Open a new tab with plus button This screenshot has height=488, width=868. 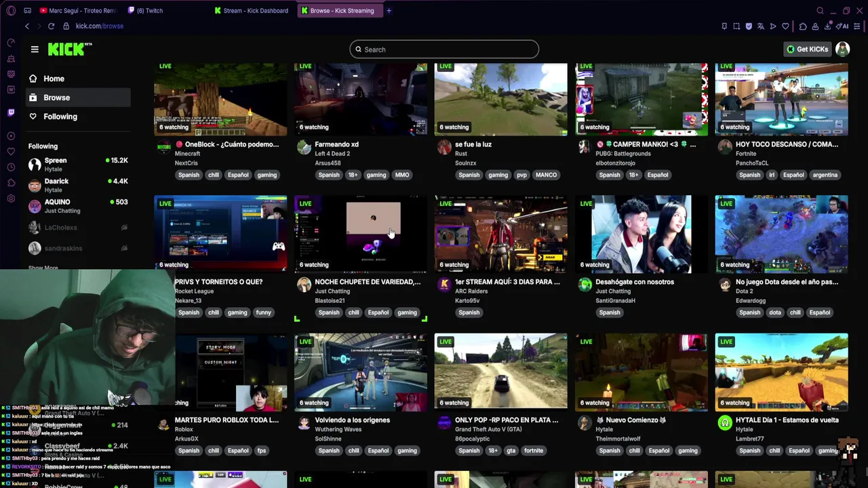(x=389, y=10)
